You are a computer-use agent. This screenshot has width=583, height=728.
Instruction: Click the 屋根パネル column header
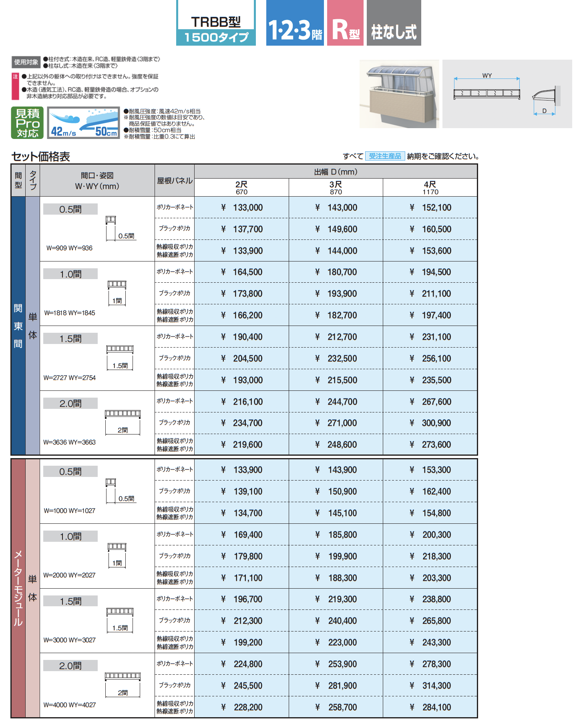point(175,181)
